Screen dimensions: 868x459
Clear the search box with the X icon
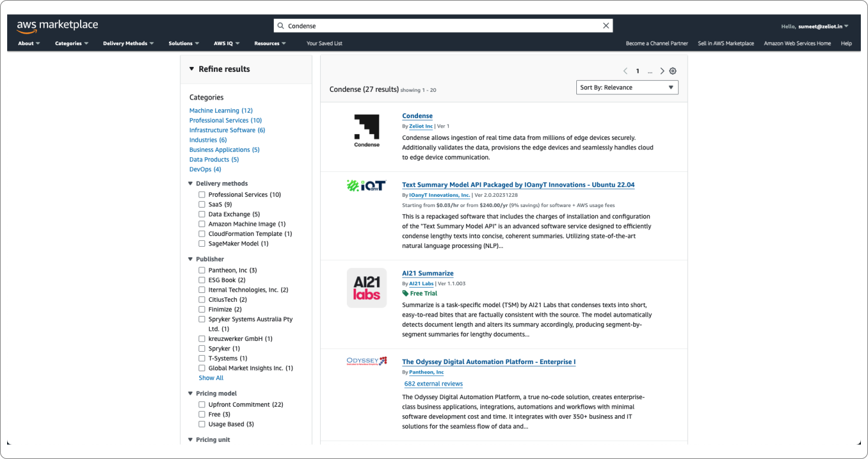[606, 26]
